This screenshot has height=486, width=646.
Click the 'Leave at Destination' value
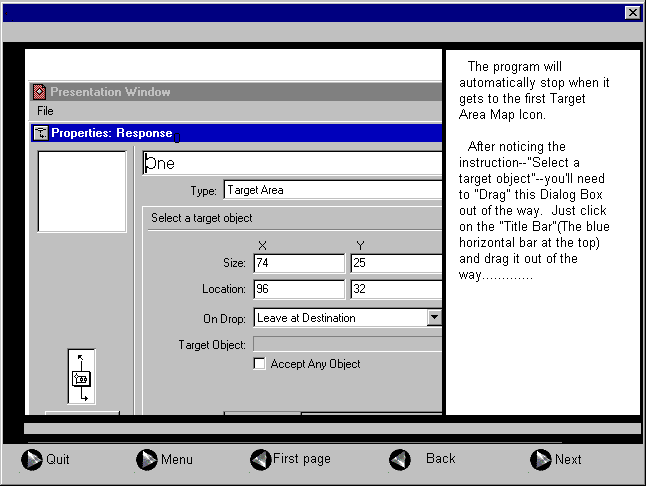(306, 318)
